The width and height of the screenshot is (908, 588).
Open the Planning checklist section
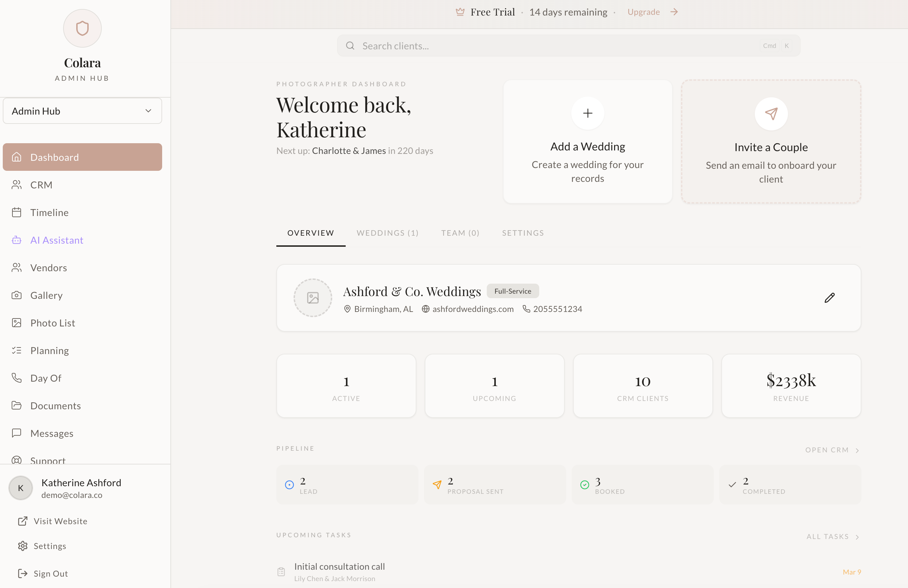click(82, 351)
